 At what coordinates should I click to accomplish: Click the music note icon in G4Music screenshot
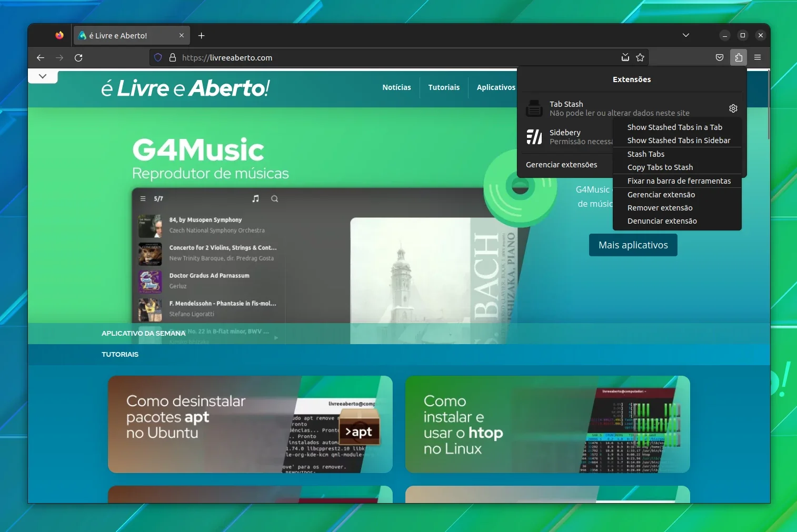(x=256, y=199)
